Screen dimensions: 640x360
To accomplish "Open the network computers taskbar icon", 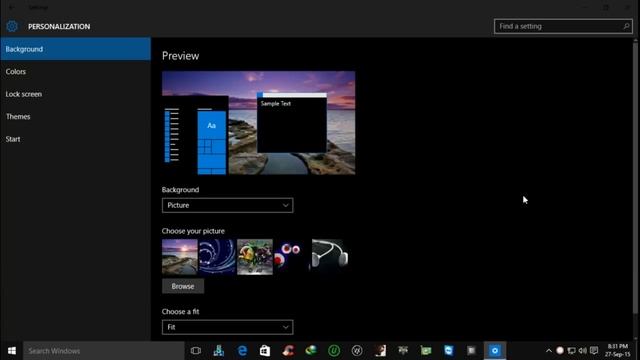I will click(x=219, y=351).
